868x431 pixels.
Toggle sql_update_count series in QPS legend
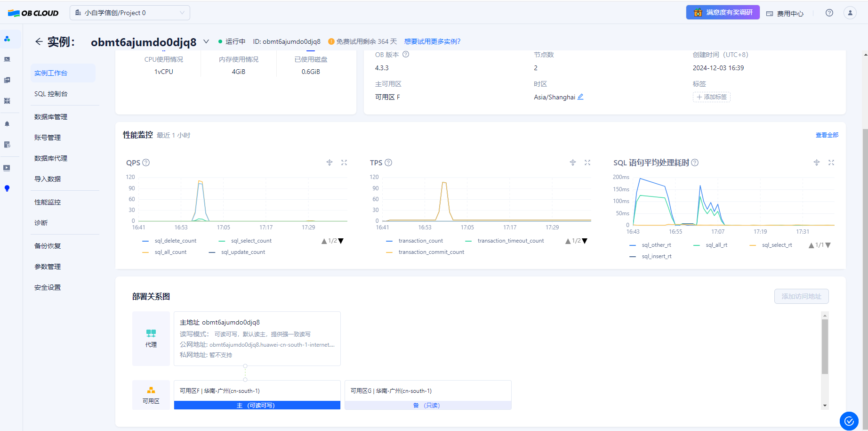[237, 252]
